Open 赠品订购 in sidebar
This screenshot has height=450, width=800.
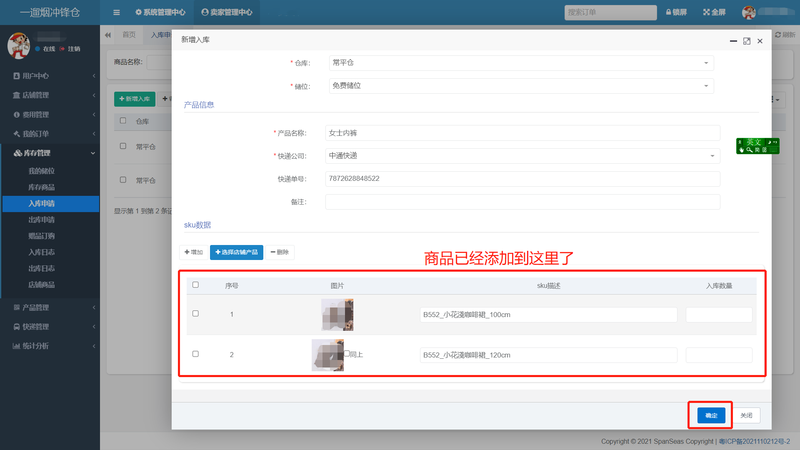41,236
